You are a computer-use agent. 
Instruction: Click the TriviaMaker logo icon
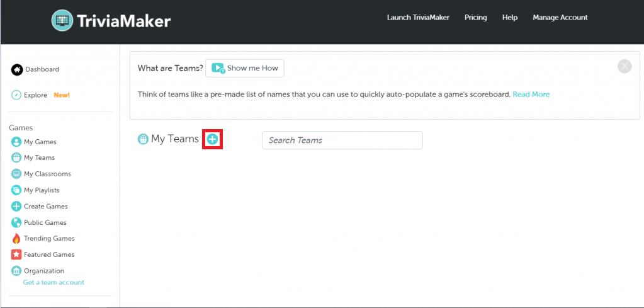click(x=62, y=20)
